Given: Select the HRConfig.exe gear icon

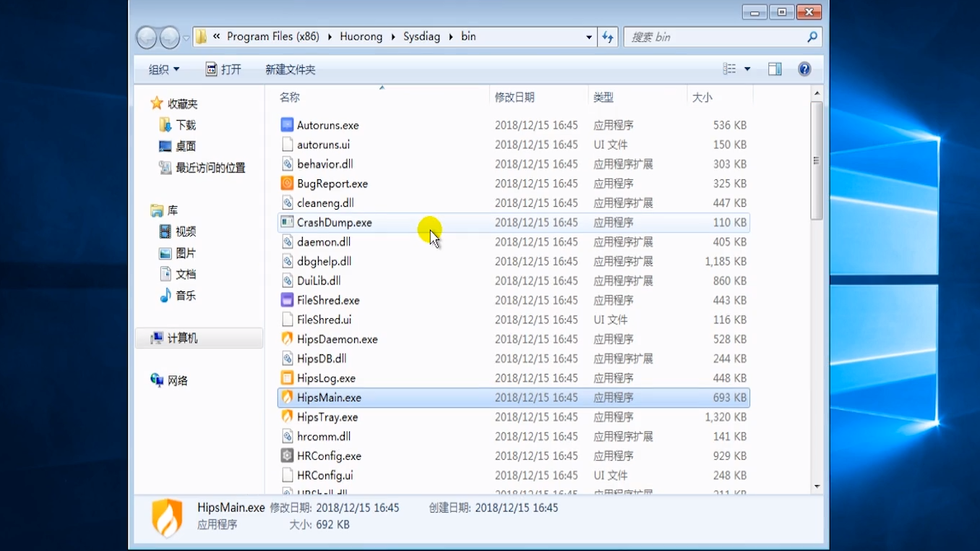Looking at the screenshot, I should click(x=287, y=456).
